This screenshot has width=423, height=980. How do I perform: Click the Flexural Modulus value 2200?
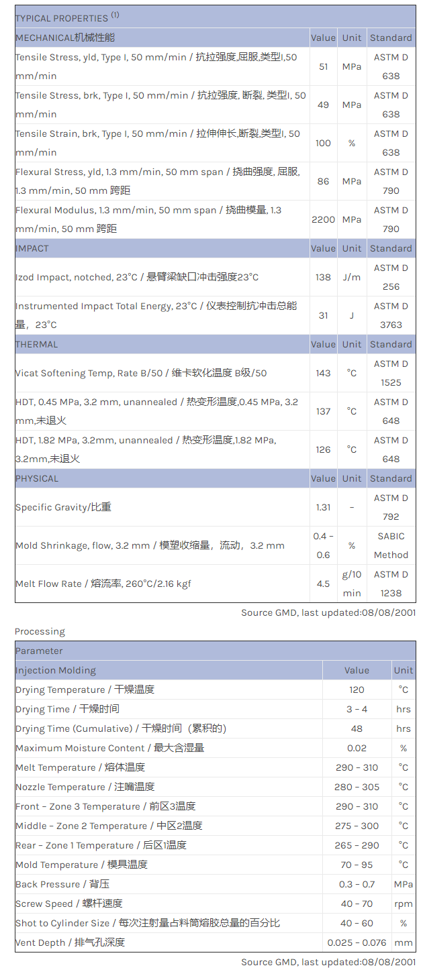click(x=323, y=219)
